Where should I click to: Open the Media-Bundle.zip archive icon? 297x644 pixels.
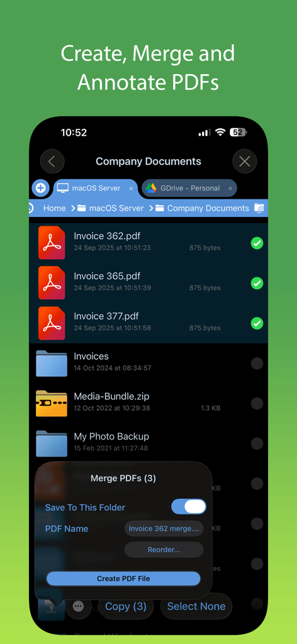click(x=52, y=403)
